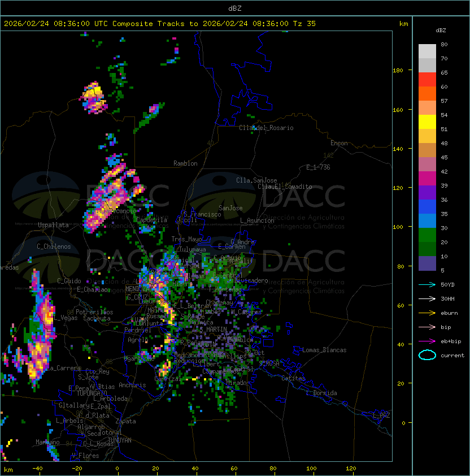Select the light gray 70-80 dBZ color swatch
Viewport: 470px width, 476px height.
427,51
